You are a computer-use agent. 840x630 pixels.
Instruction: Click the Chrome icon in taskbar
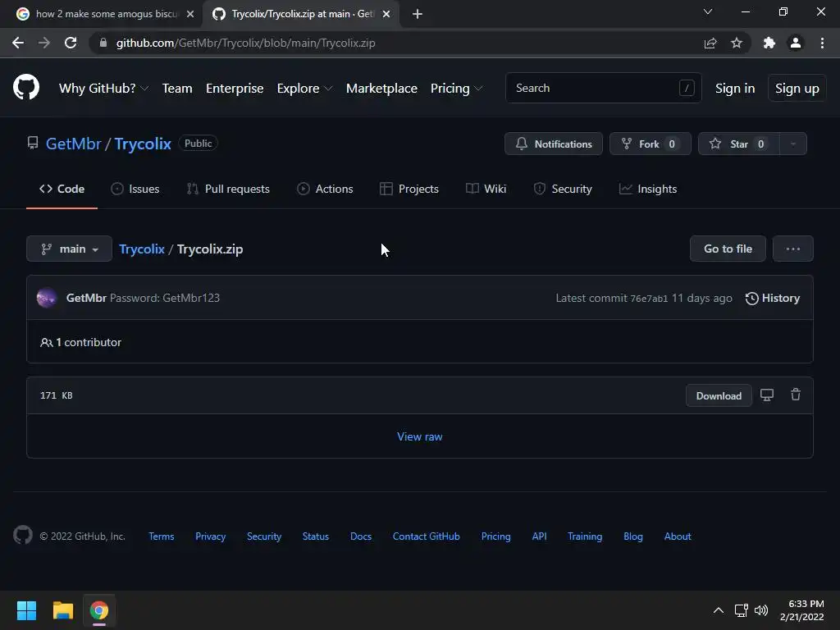coord(99,610)
